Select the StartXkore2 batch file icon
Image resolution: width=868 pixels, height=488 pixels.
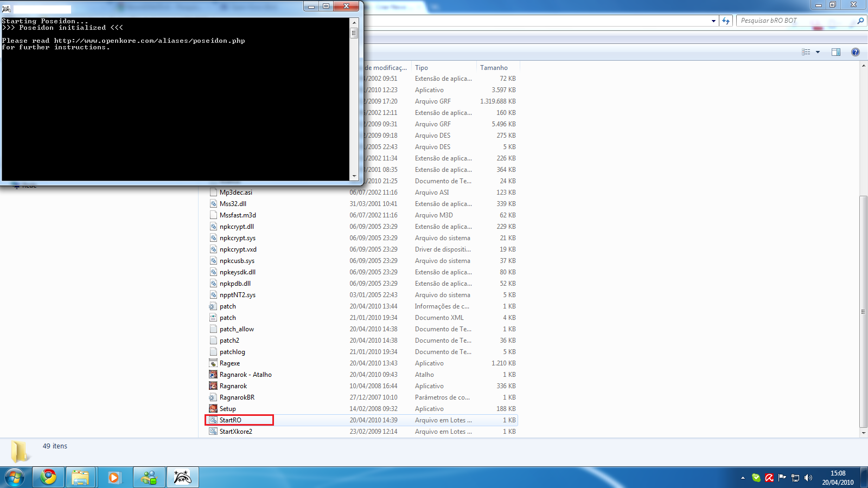coord(213,431)
